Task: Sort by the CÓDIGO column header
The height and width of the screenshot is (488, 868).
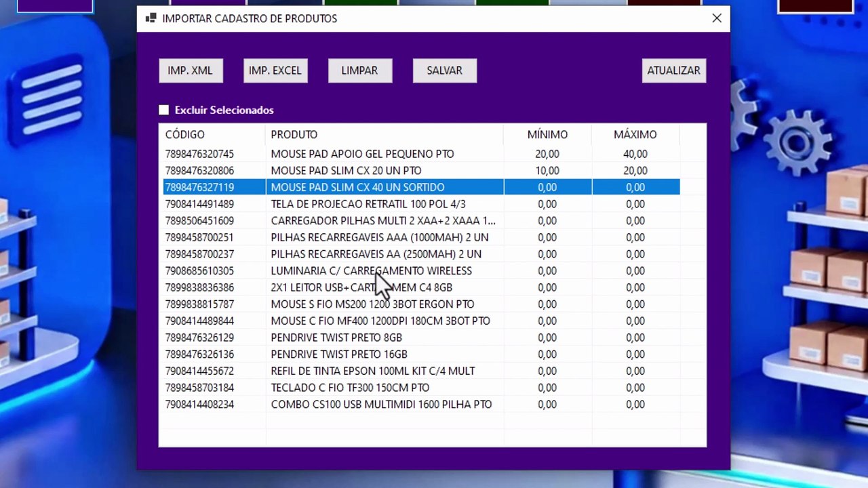Action: (x=184, y=135)
